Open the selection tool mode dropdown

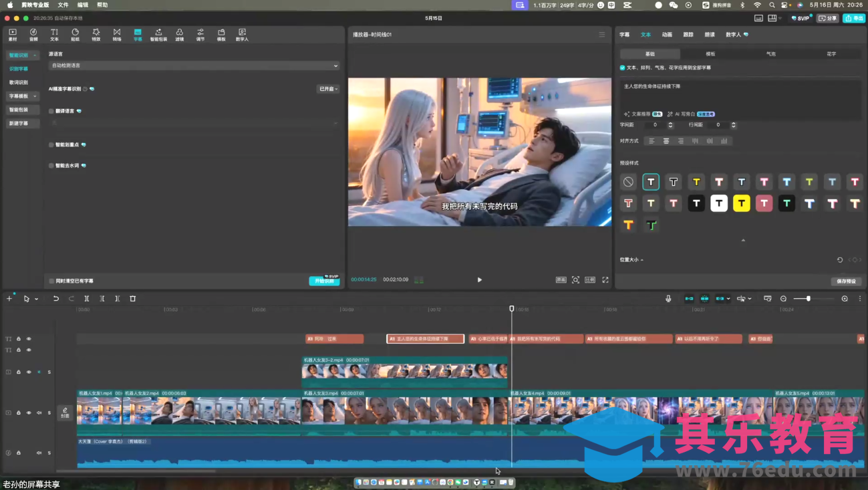[x=37, y=299]
